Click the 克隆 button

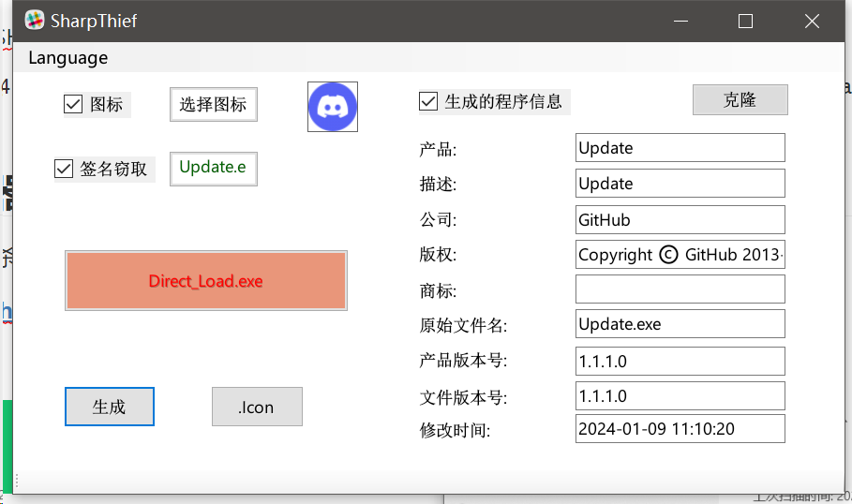pos(740,100)
